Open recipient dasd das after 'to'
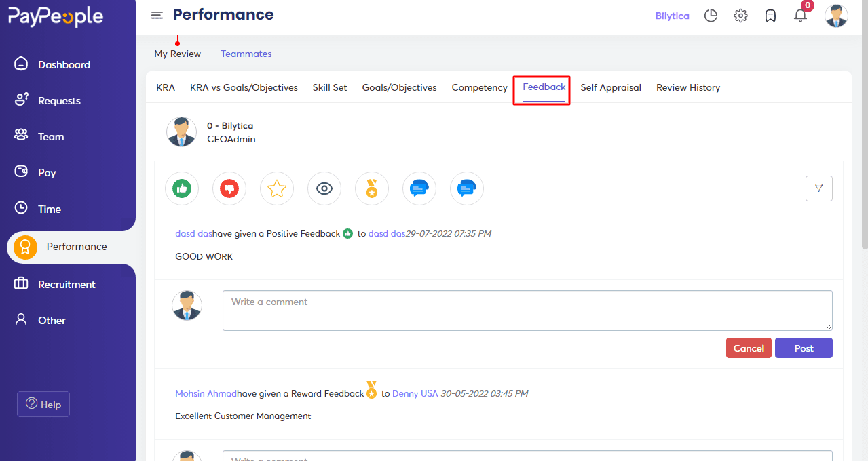 (x=387, y=234)
